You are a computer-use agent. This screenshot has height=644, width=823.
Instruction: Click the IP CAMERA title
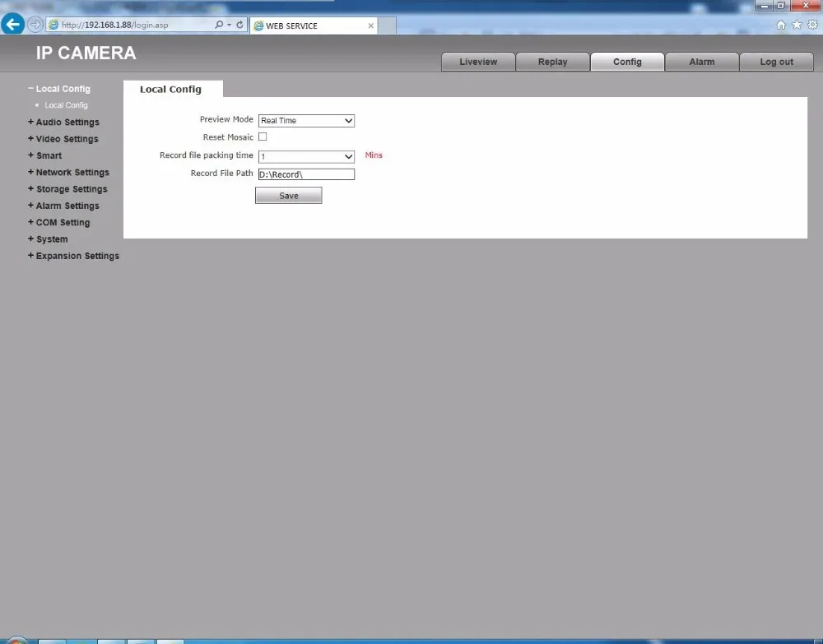86,53
